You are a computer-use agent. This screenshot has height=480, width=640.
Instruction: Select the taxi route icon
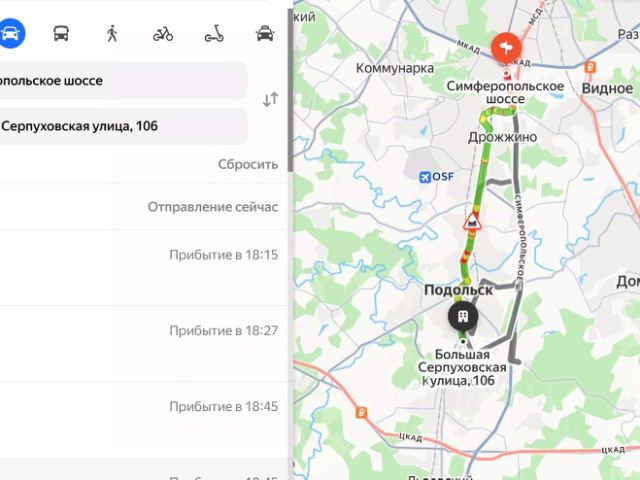pos(265,33)
